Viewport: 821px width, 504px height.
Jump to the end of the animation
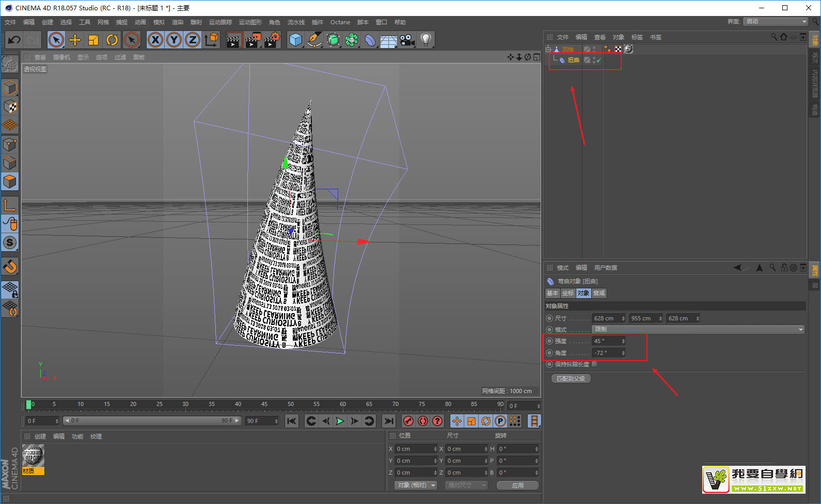pyautogui.click(x=389, y=421)
